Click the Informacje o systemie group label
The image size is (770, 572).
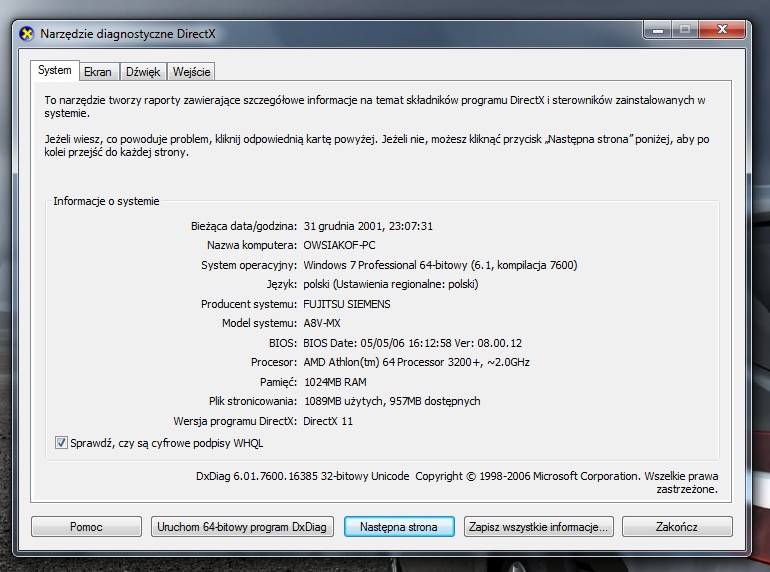[x=106, y=201]
